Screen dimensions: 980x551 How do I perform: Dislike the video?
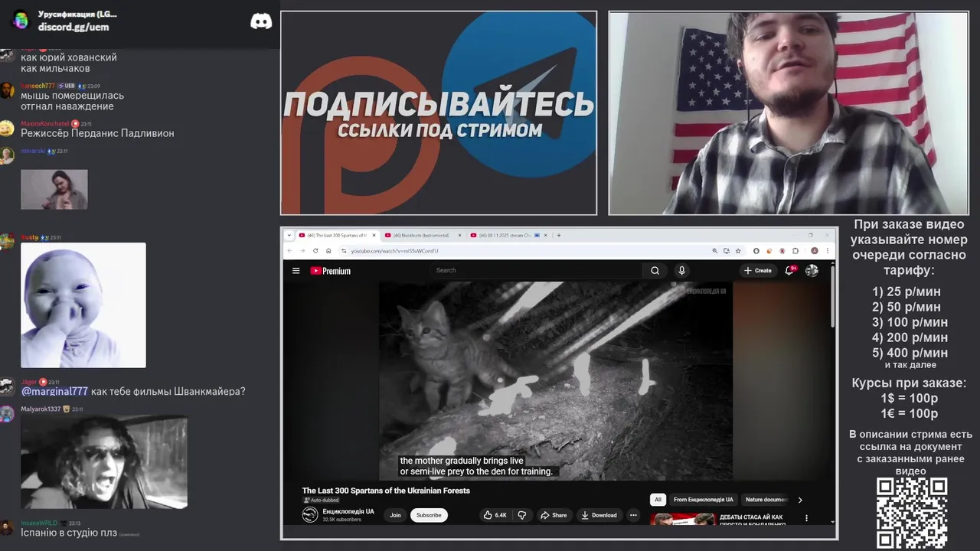522,515
